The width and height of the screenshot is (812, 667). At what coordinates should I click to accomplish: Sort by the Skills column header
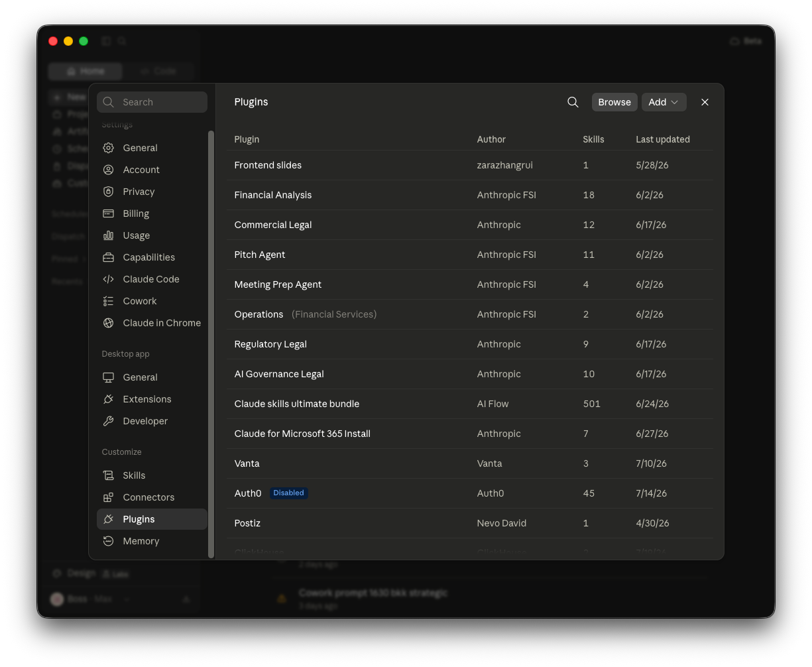(593, 139)
